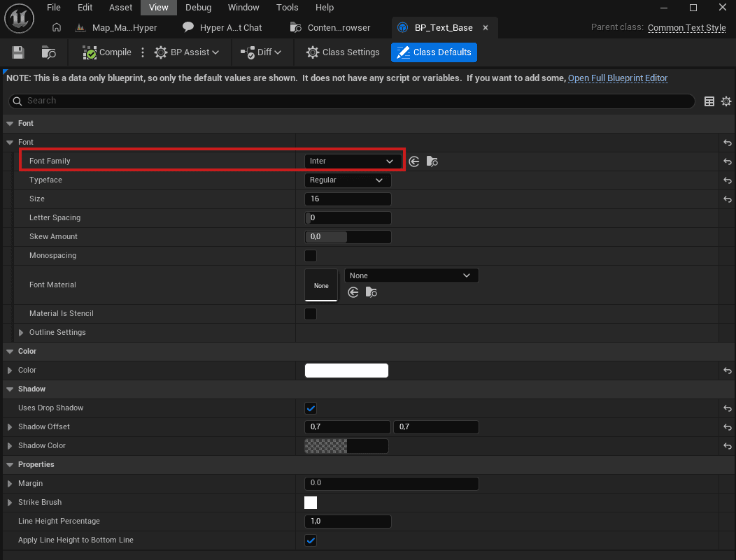Click the Unreal Engine logo icon
Image resolution: width=736 pixels, height=560 pixels.
(20, 19)
